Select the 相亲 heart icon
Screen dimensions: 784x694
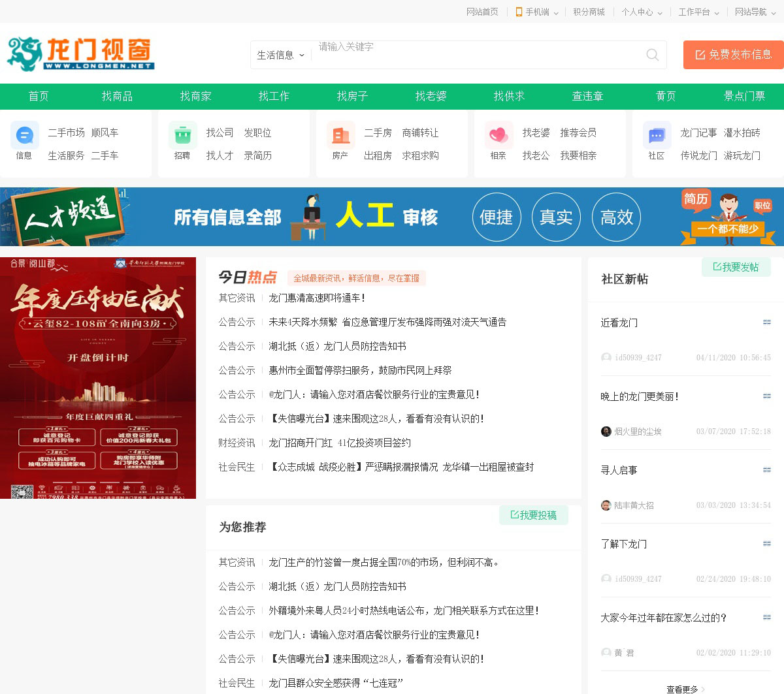click(x=498, y=136)
